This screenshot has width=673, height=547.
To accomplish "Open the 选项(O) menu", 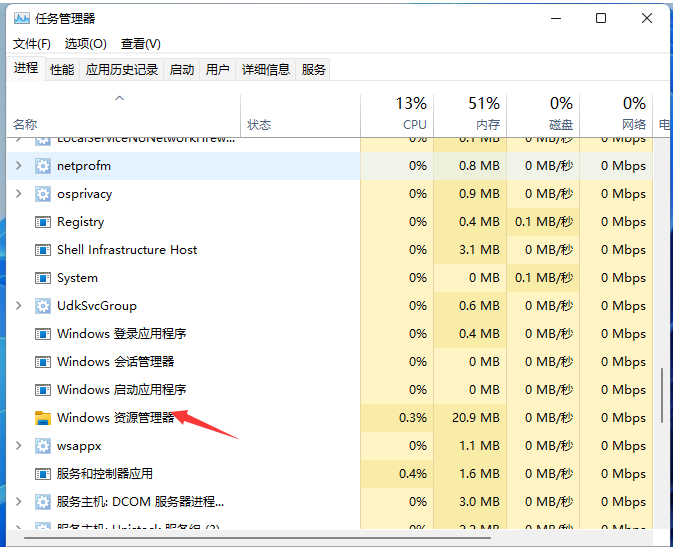I will [x=85, y=44].
